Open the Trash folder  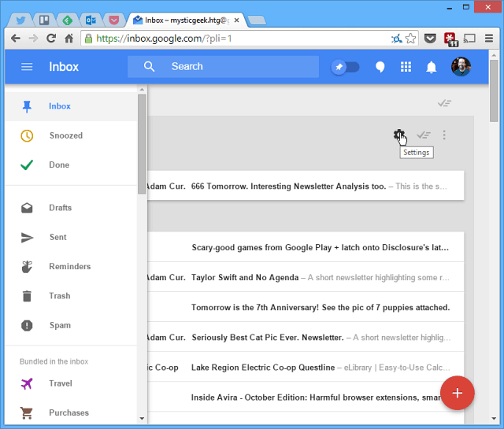tap(71, 296)
